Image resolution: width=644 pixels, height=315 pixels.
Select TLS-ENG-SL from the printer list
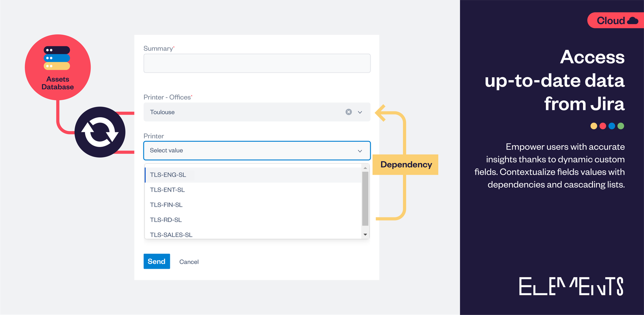click(x=253, y=175)
